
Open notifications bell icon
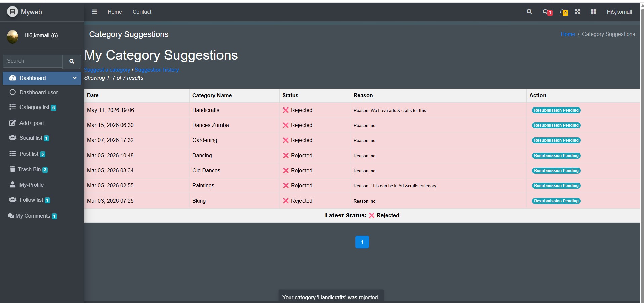(564, 12)
